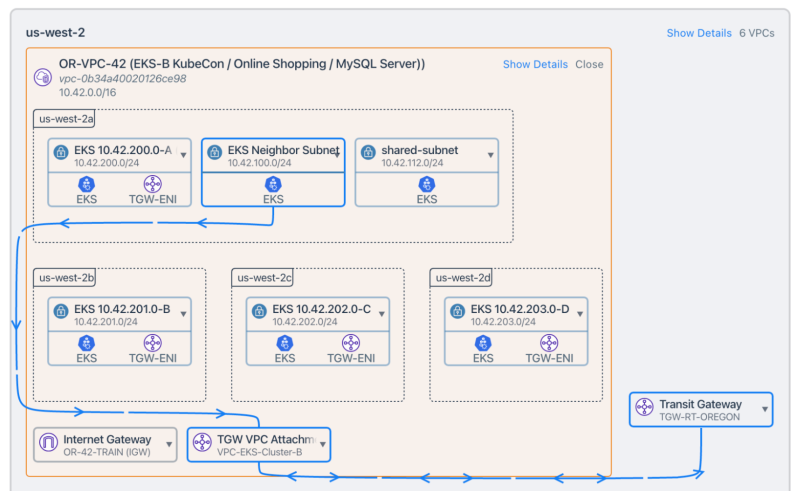Click the TGW-ENI icon in EKS 10.42.203.0-D subnet

coord(549,343)
